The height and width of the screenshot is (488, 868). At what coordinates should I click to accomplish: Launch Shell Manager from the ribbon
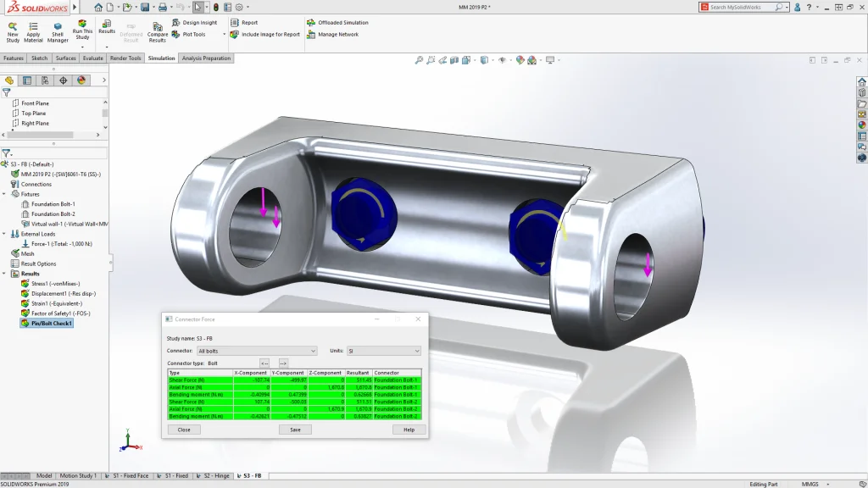[58, 25]
